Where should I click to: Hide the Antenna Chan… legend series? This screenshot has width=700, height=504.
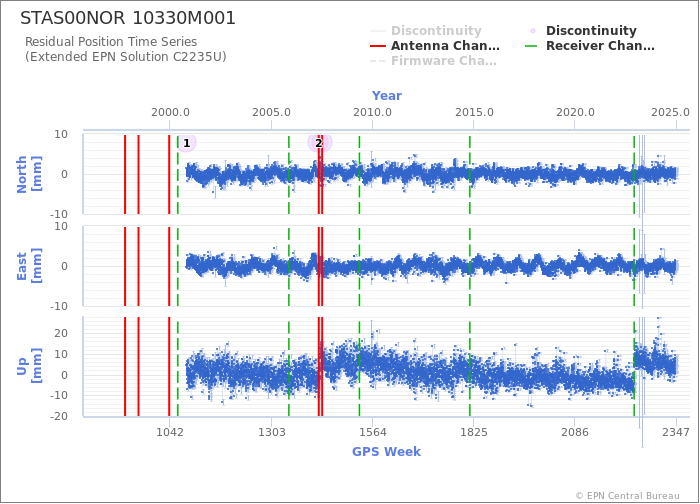coord(435,46)
